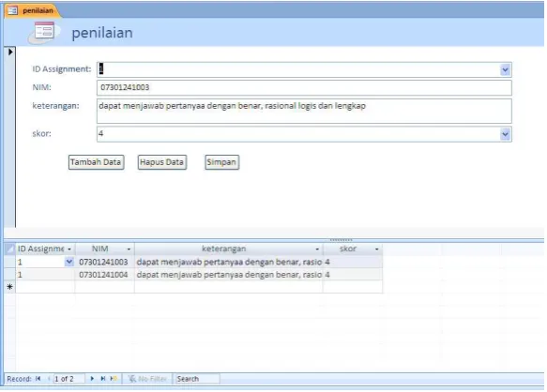Click the current record number box

(68, 379)
